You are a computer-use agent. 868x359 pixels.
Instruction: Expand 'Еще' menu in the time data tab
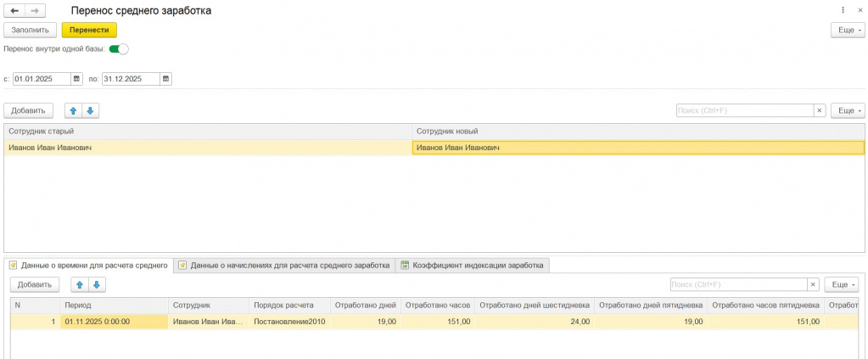(x=842, y=285)
